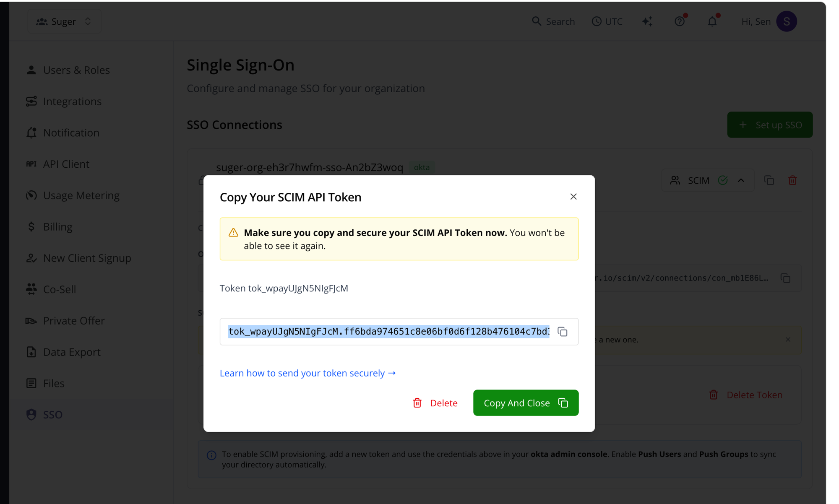Copy the SCIM token using the field's copy icon
The image size is (839, 504).
[x=563, y=332]
